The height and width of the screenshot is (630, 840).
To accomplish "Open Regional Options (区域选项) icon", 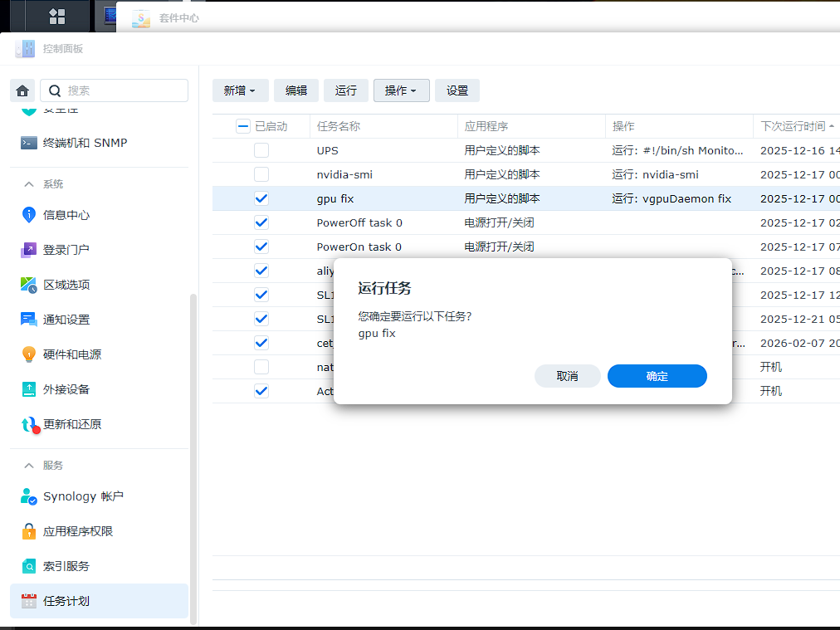I will [x=29, y=285].
